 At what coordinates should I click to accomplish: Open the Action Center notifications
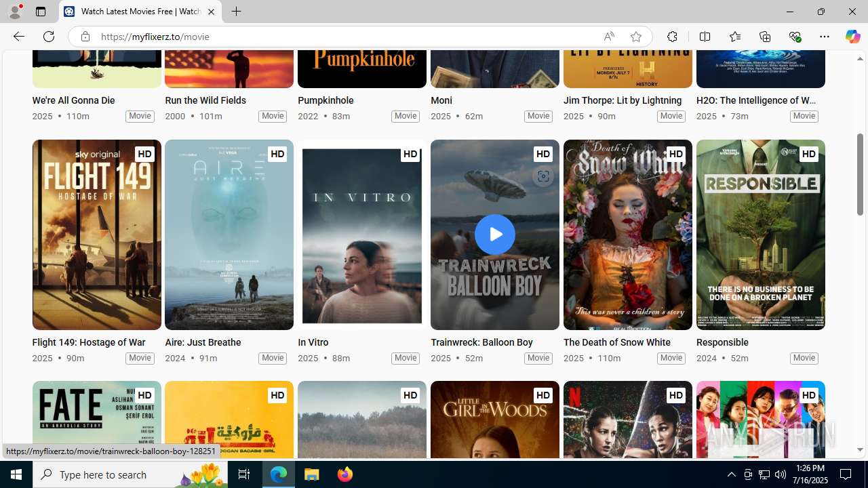846,474
